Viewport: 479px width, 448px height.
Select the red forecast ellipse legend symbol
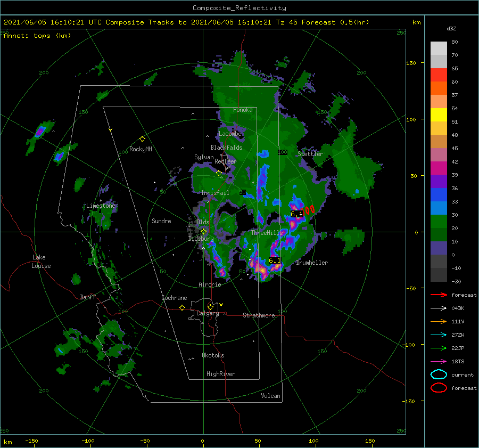click(x=439, y=388)
